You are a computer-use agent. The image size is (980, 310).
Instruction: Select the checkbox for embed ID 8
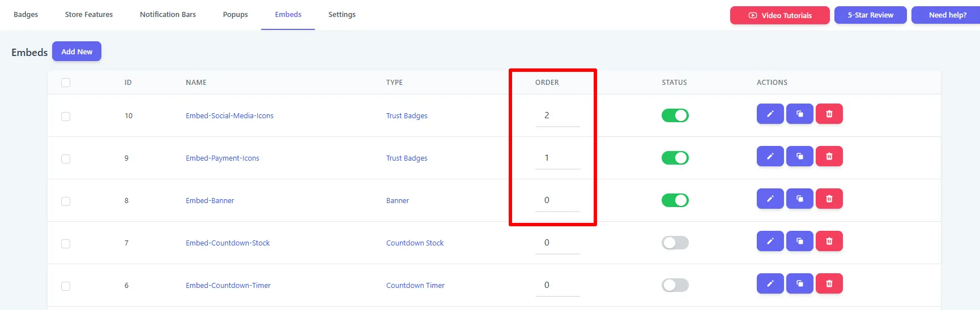point(66,201)
